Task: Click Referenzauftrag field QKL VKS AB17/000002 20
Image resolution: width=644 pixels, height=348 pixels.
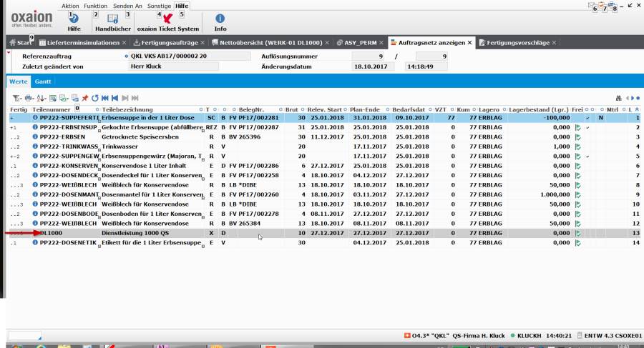Action: pos(190,56)
